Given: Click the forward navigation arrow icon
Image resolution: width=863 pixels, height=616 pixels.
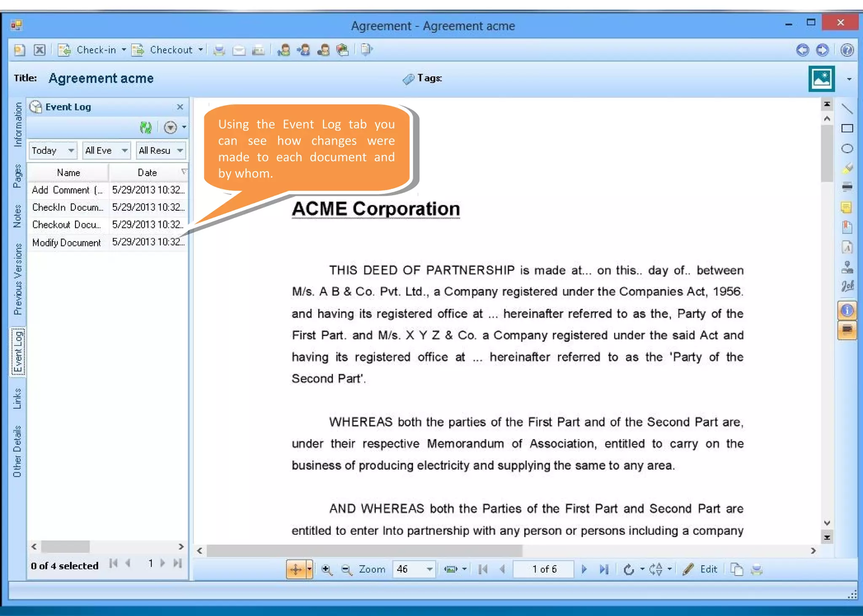Looking at the screenshot, I should tap(822, 50).
